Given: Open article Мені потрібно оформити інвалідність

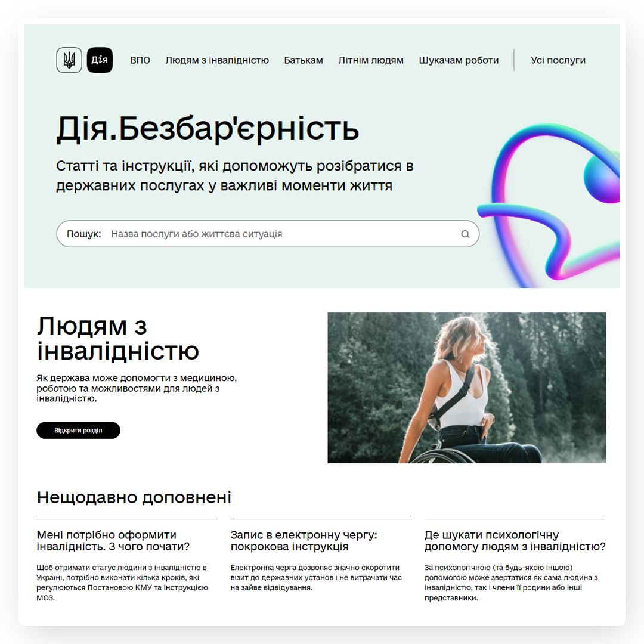Looking at the screenshot, I should (113, 540).
